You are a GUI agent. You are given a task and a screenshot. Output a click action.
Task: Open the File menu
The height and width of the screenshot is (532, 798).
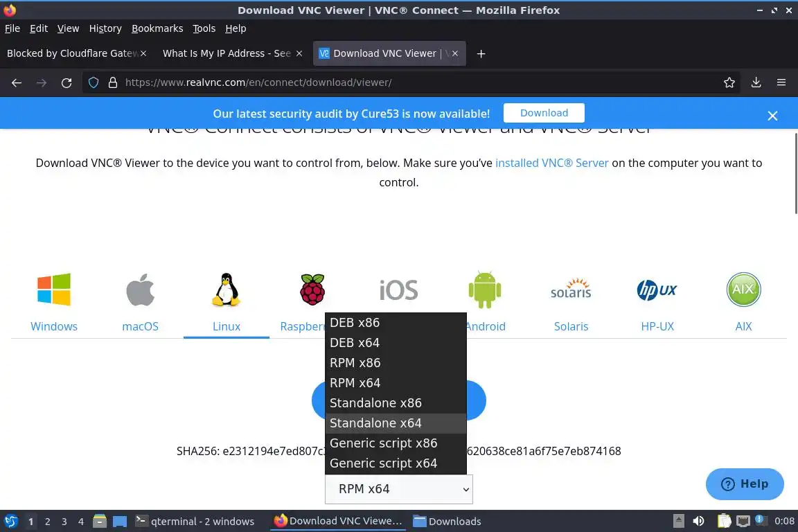[12, 28]
